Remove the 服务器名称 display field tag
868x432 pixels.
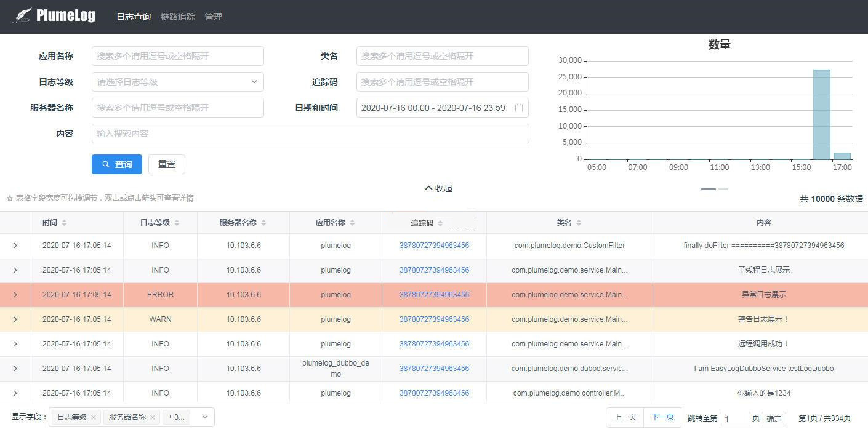point(153,417)
